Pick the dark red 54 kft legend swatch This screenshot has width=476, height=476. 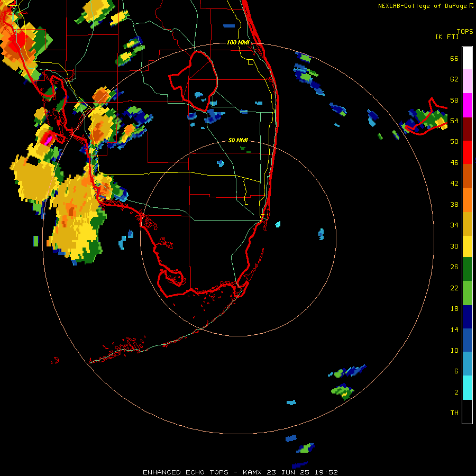[x=467, y=129]
